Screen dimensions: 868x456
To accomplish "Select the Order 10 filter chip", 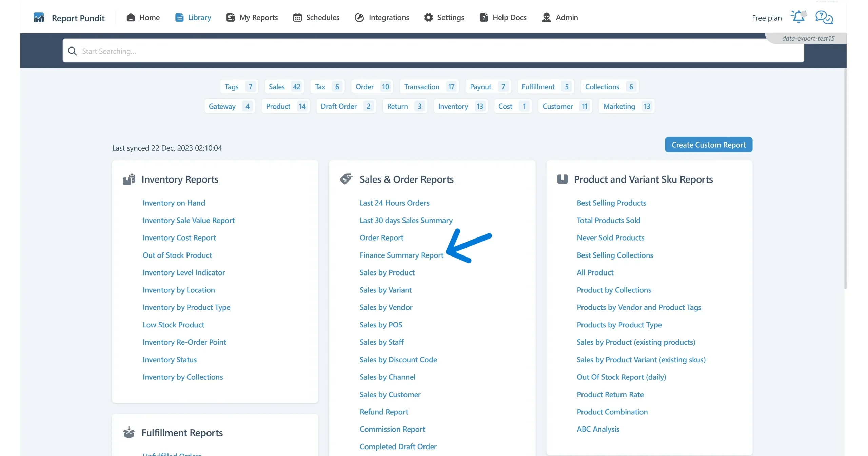I will point(372,87).
